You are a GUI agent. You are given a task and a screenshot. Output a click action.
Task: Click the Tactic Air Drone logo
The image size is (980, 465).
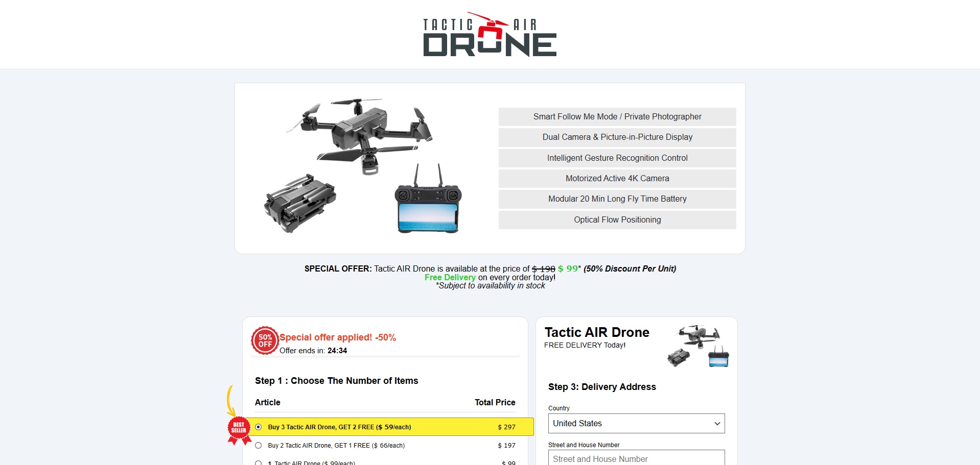(489, 34)
